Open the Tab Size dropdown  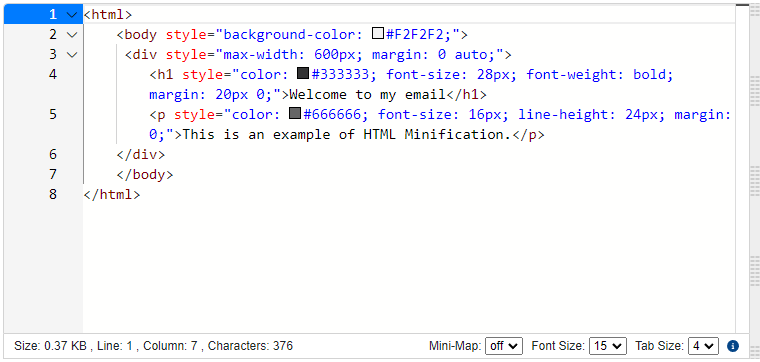[703, 346]
